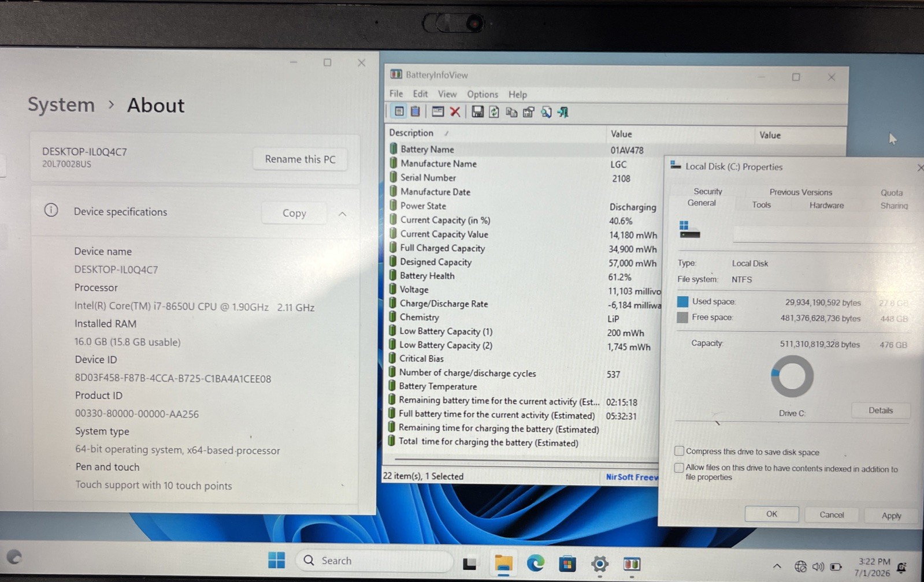Click the window-style toolbar icon beside the red X

click(438, 111)
